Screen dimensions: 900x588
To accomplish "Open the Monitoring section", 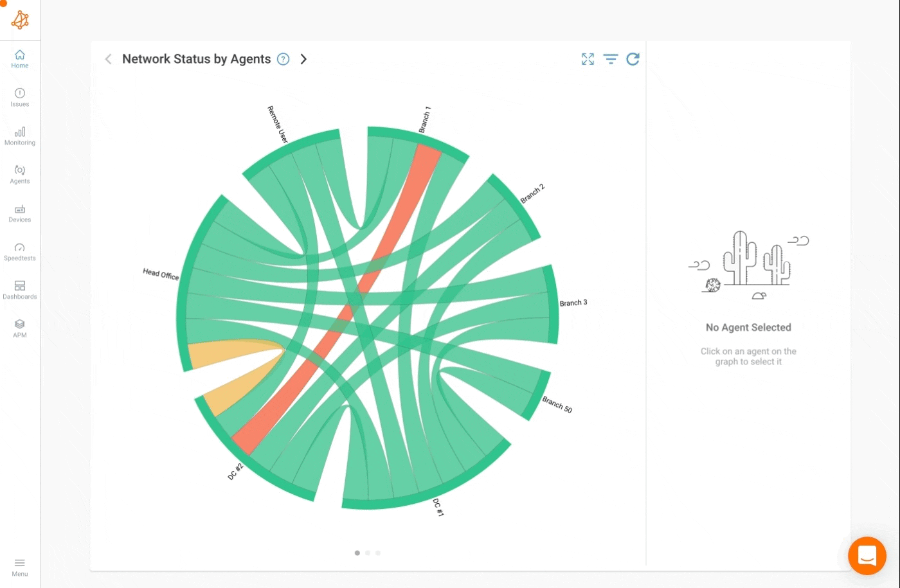I will (19, 136).
